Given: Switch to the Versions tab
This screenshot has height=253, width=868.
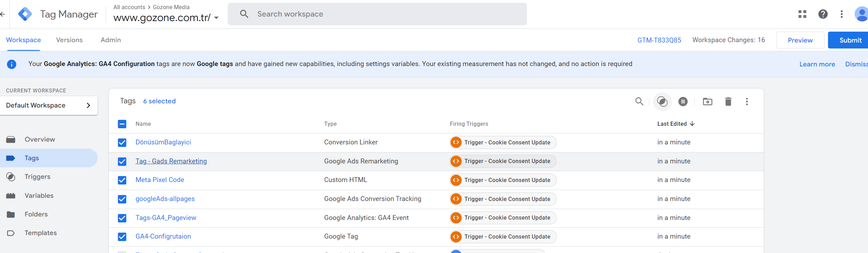Looking at the screenshot, I should pyautogui.click(x=69, y=40).
